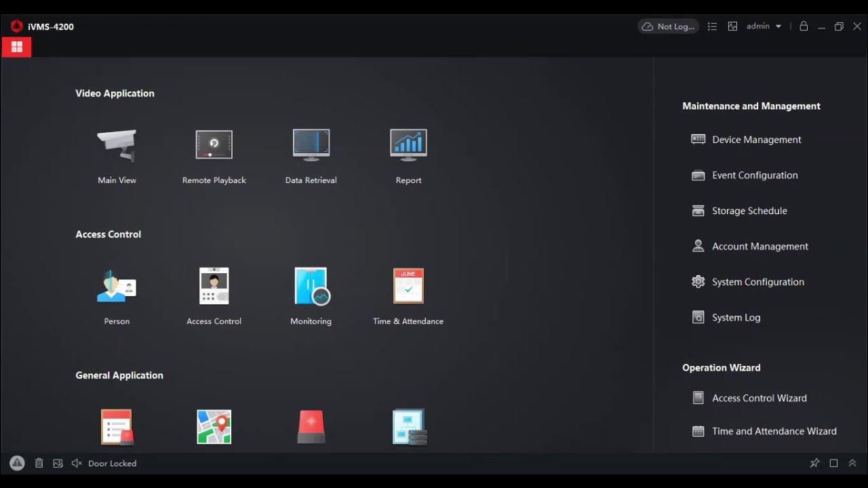Viewport: 868px width, 488px height.
Task: Click the Operation Wizard heading
Action: (x=722, y=368)
